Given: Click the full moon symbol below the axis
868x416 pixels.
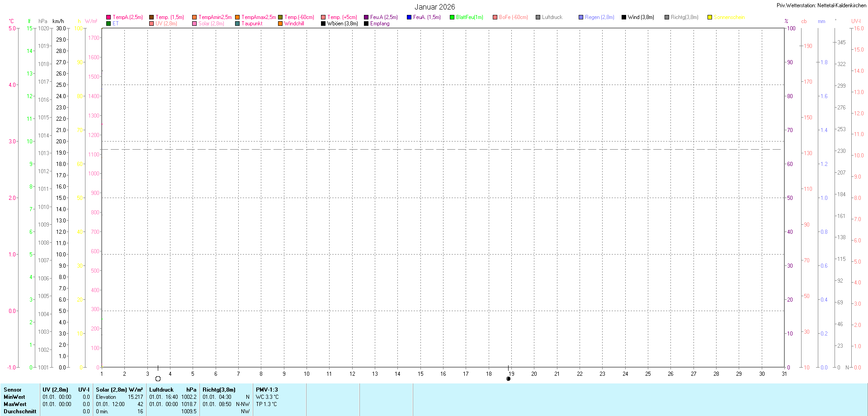Looking at the screenshot, I should pos(158,379).
